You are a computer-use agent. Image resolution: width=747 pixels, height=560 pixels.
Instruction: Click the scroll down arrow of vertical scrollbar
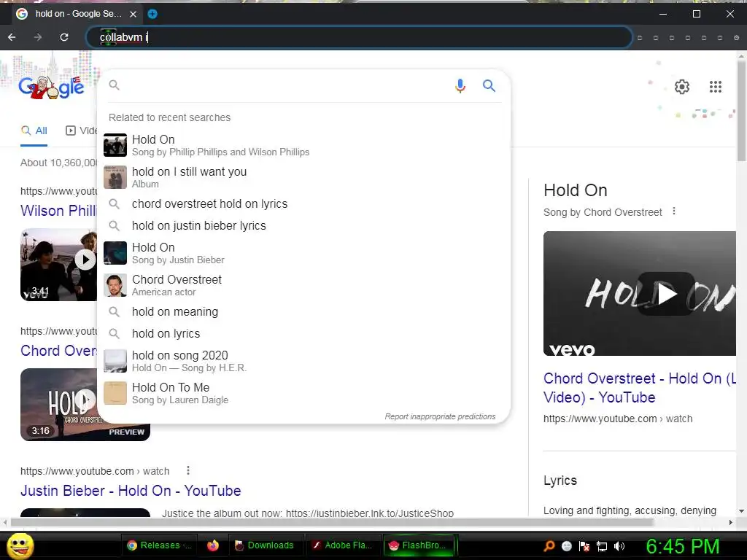(741, 511)
